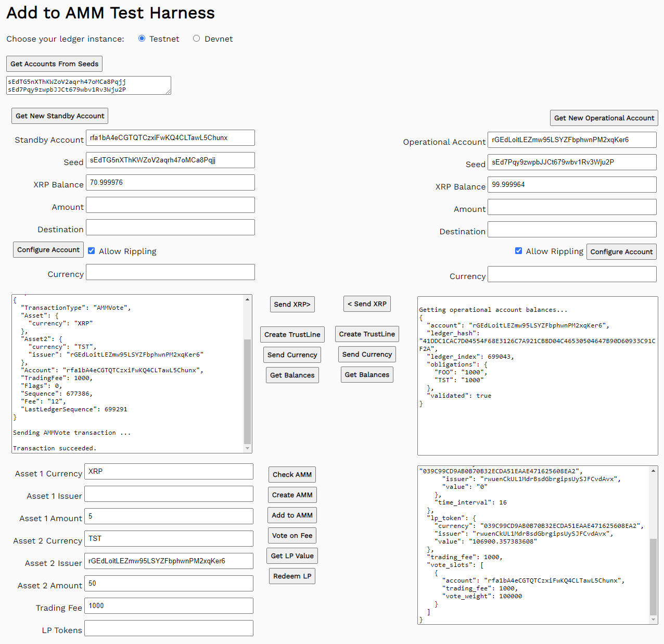Click the Send XRP> button
Viewport: 664px width, 644px height.
pyautogui.click(x=292, y=305)
